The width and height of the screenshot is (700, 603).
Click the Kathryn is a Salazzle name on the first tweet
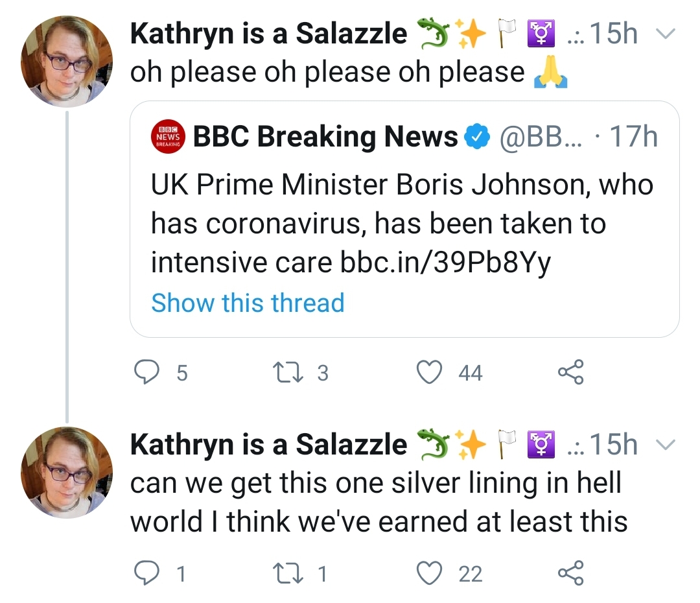tap(268, 34)
